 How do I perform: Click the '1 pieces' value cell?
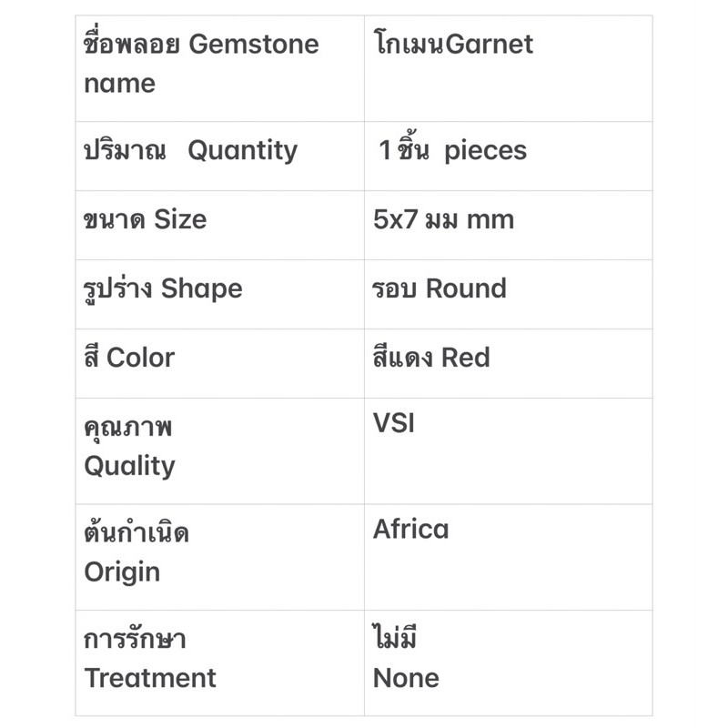pyautogui.click(x=509, y=157)
